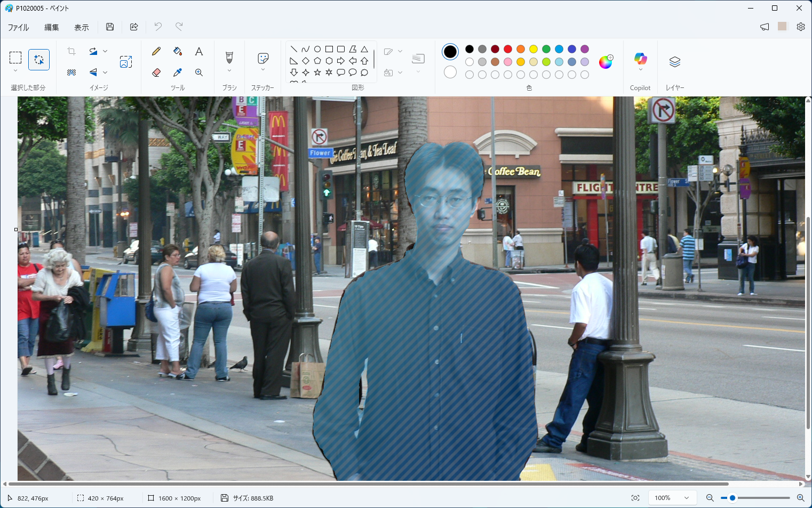Image resolution: width=812 pixels, height=508 pixels.
Task: Click the Zoom in plus button
Action: [x=800, y=498]
